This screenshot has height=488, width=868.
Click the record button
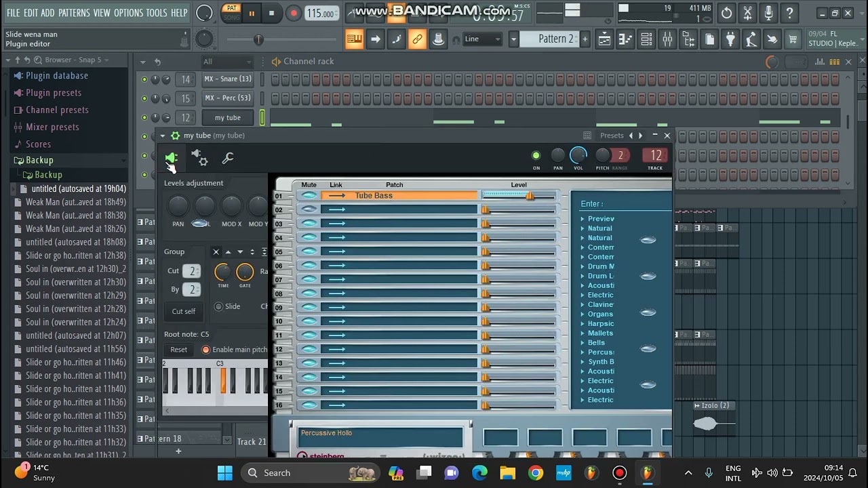click(x=293, y=14)
